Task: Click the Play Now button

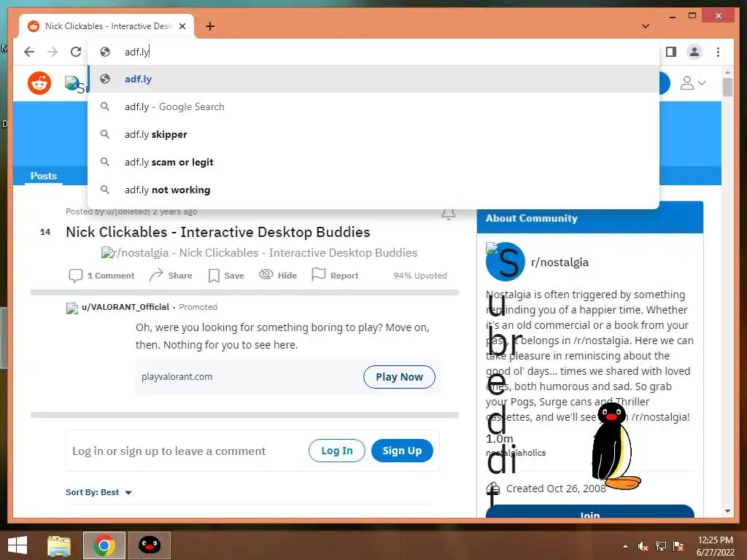Action: click(399, 377)
